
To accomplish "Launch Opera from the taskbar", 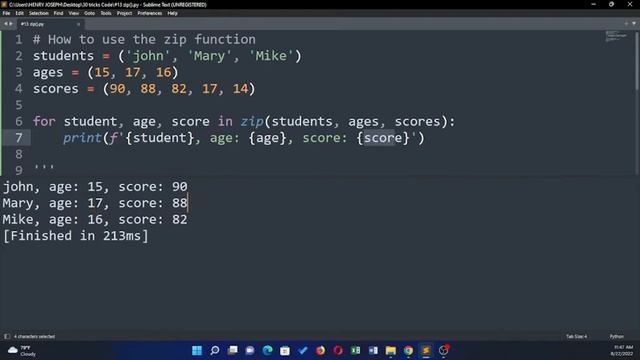I will click(338, 350).
